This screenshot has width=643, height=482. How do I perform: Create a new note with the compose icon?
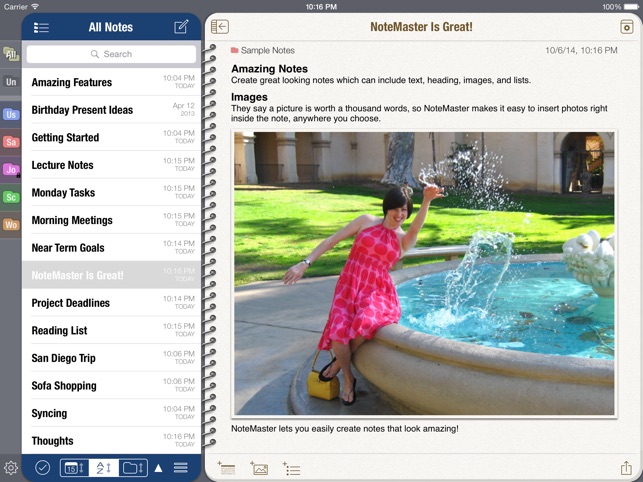point(181,27)
